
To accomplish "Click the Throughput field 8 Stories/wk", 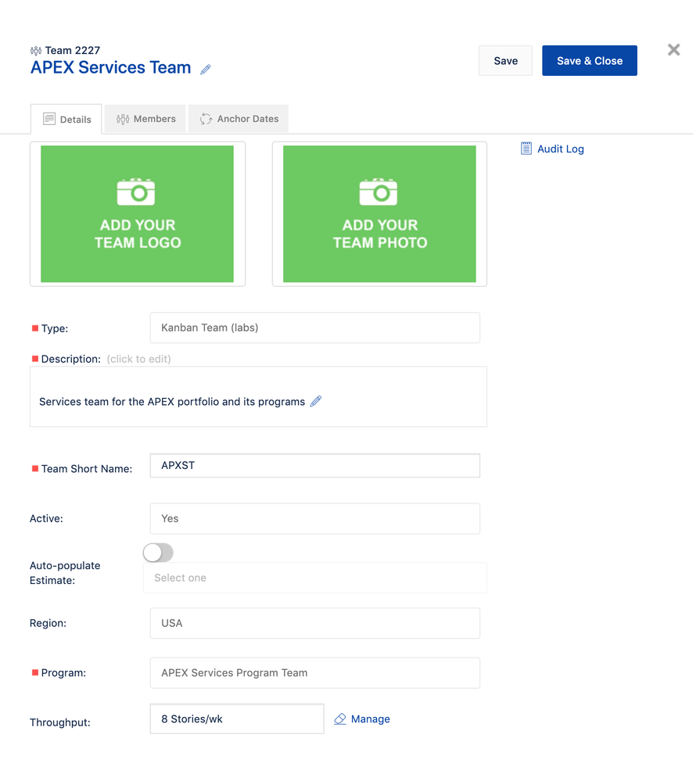I will 237,718.
